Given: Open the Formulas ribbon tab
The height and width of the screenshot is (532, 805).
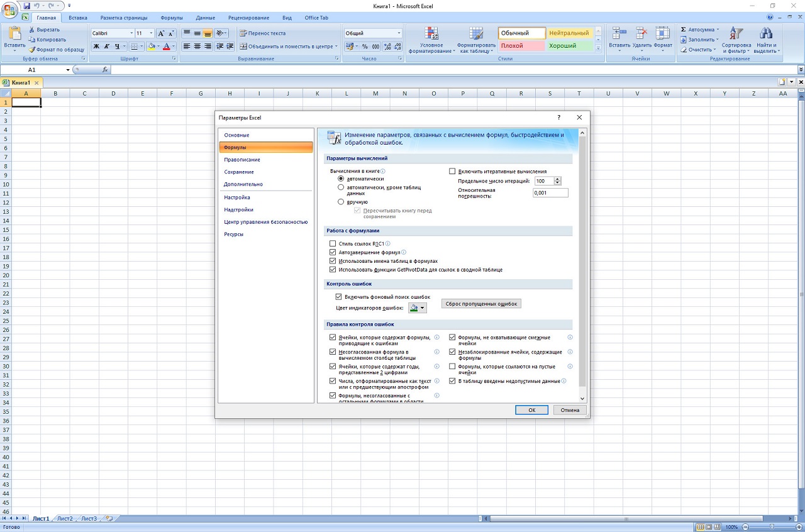Looking at the screenshot, I should (x=172, y=18).
